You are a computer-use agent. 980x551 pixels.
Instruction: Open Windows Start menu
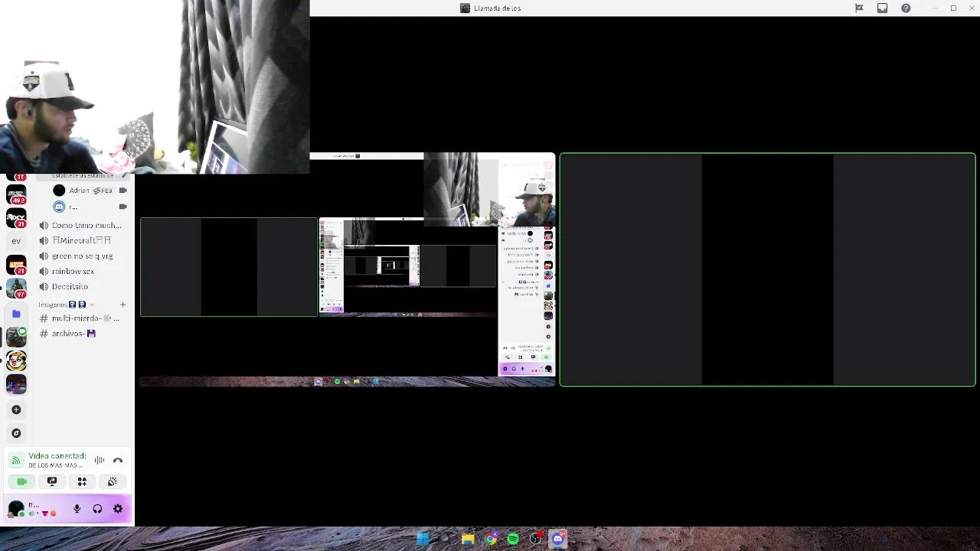423,539
